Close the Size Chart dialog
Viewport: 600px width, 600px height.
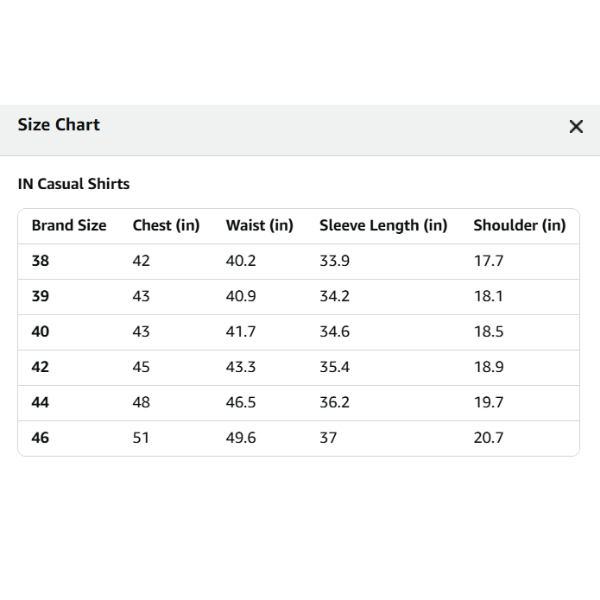tap(576, 127)
